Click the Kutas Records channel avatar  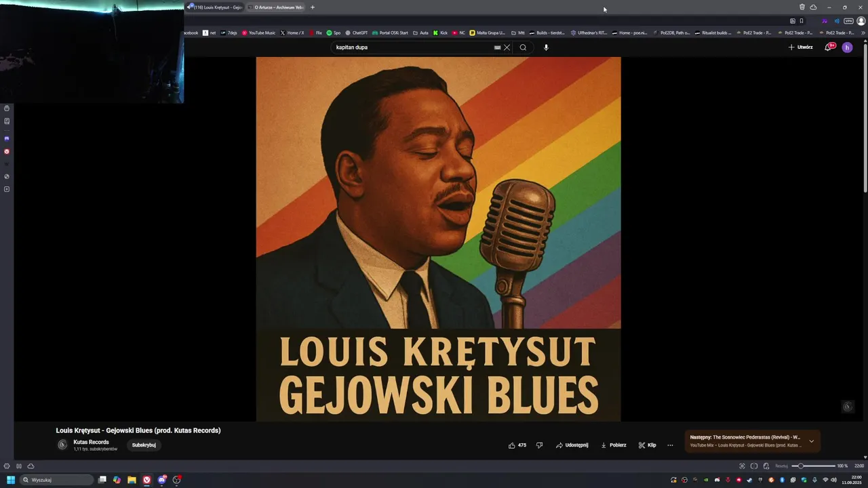tap(62, 445)
